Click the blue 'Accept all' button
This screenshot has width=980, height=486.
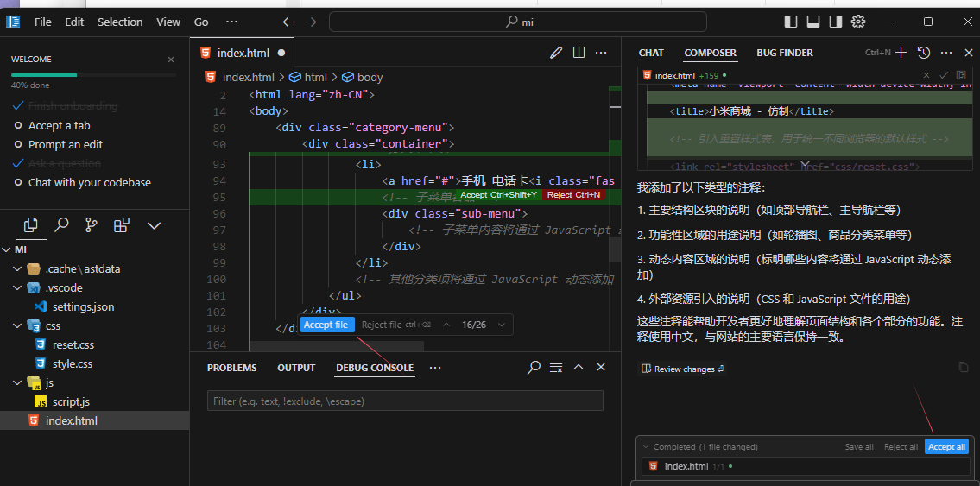[x=946, y=447]
